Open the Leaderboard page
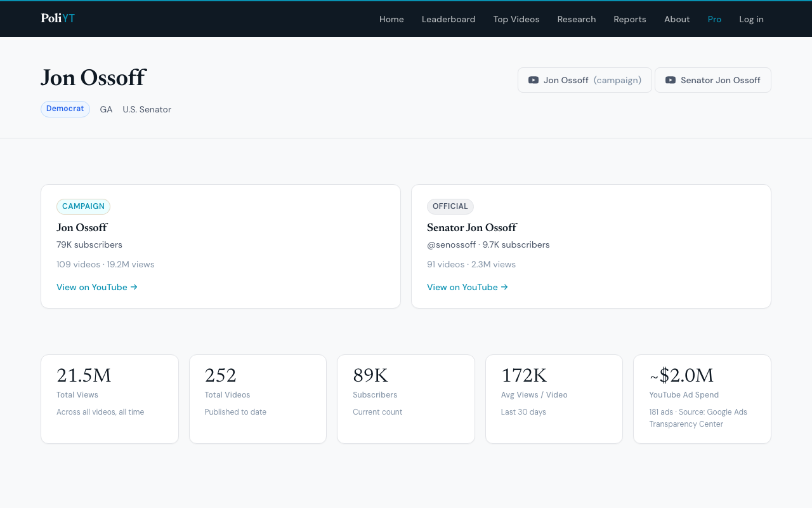The width and height of the screenshot is (812, 508). coord(449,19)
